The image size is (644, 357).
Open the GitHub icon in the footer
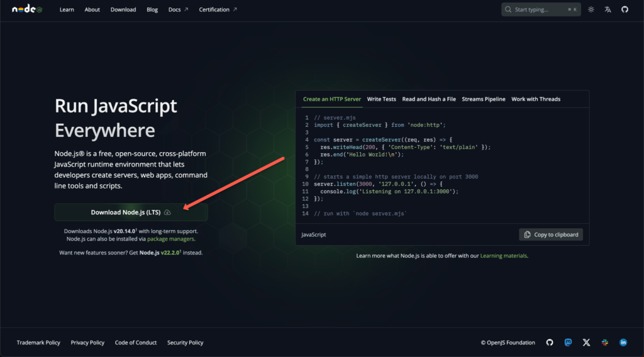[550, 342]
